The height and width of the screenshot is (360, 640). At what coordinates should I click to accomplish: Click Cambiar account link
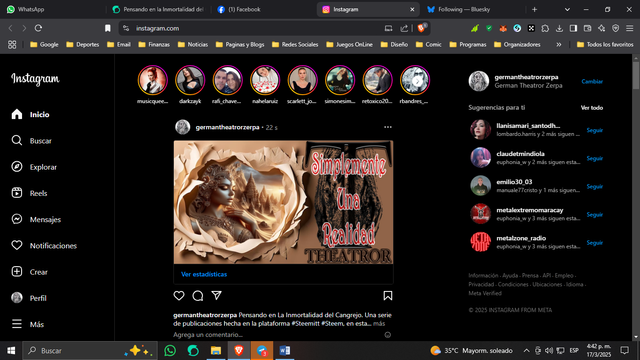pos(592,81)
